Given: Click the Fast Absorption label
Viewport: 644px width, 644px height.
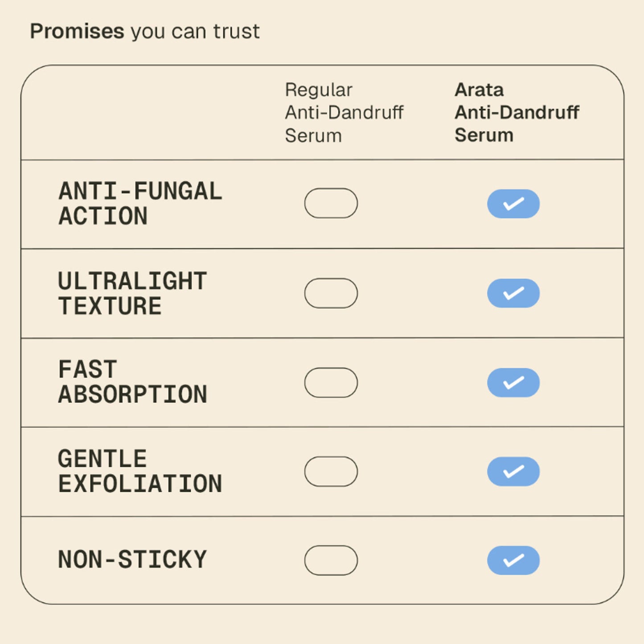Looking at the screenshot, I should (x=133, y=382).
